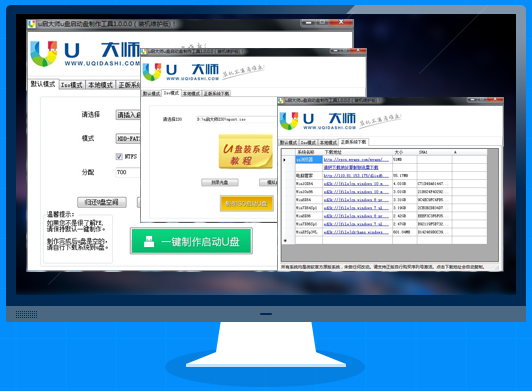Click title bar app icon in right download window
The height and width of the screenshot is (391, 532).
click(x=281, y=100)
